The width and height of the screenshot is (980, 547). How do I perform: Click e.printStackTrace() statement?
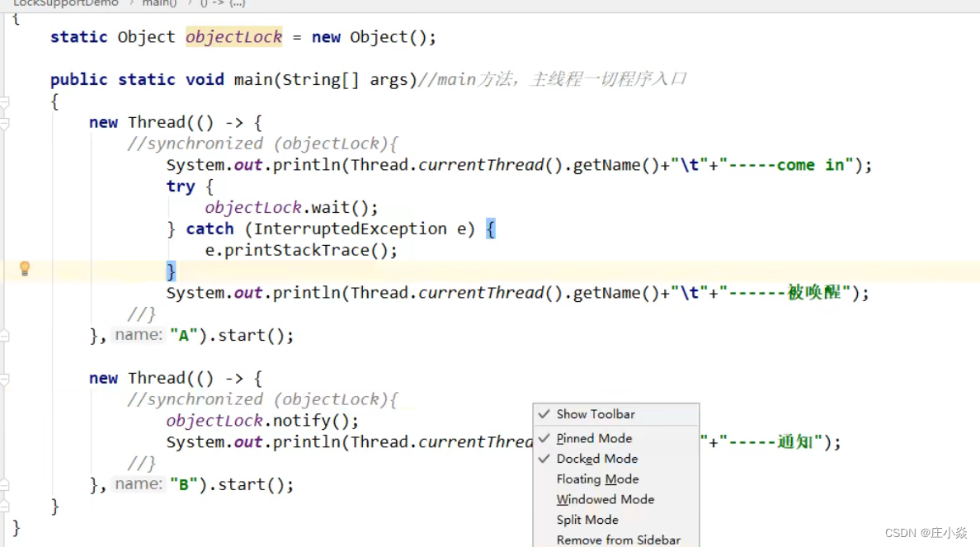point(301,250)
